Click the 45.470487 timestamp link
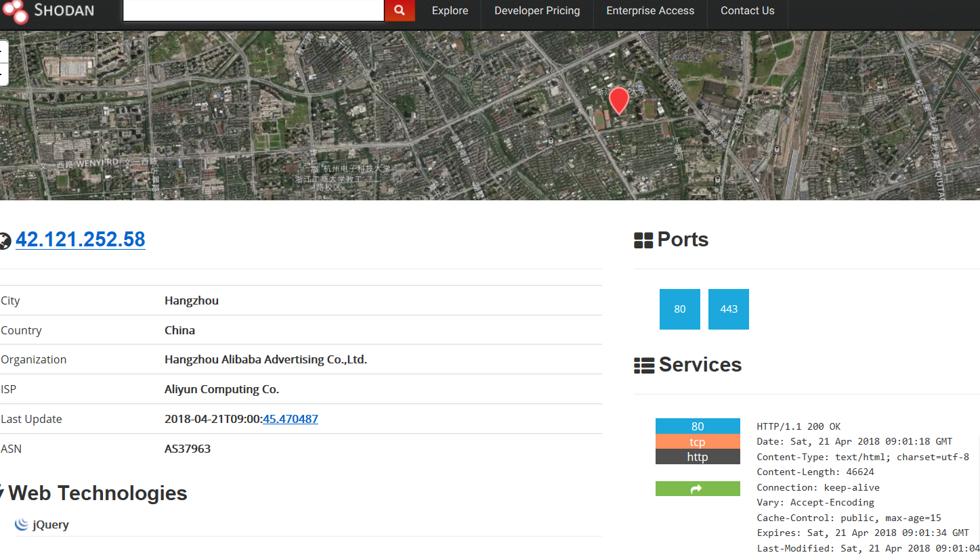 point(291,419)
